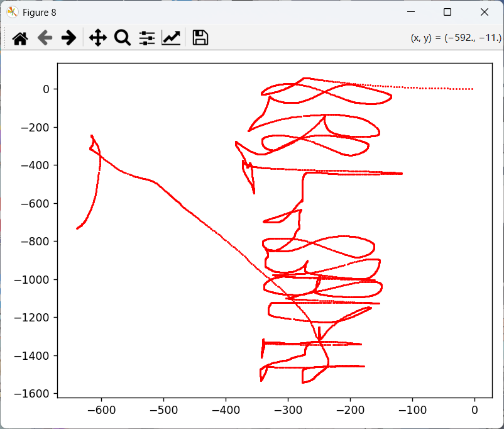Screen dimensions: 504x429
Task: Save the figure with the floppy disk icon
Action: tap(200, 38)
